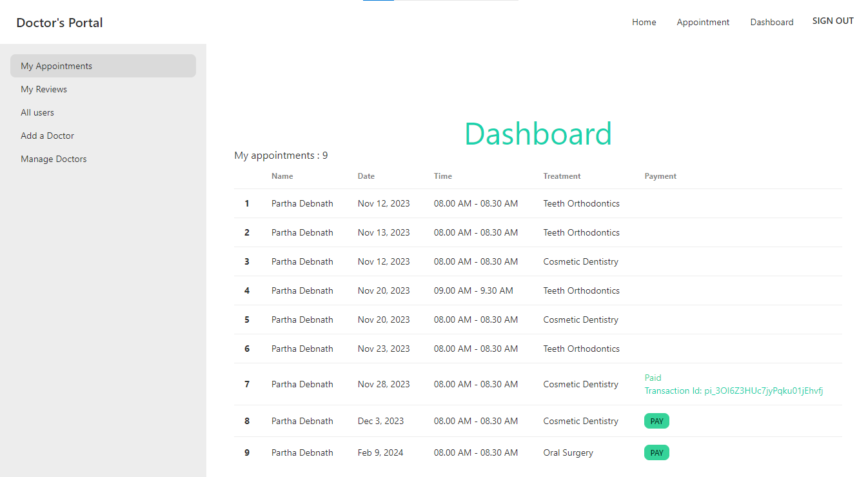Click the Paid status label
The image size is (868, 477).
point(653,378)
